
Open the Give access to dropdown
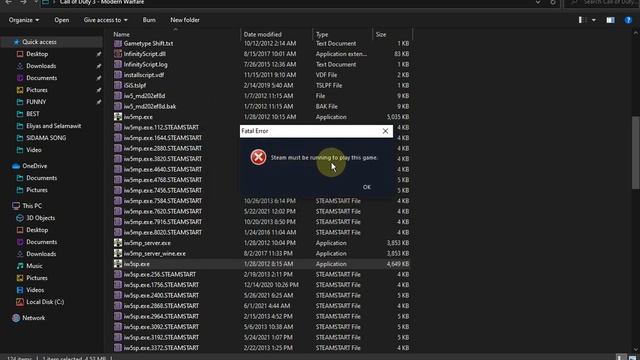point(106,20)
